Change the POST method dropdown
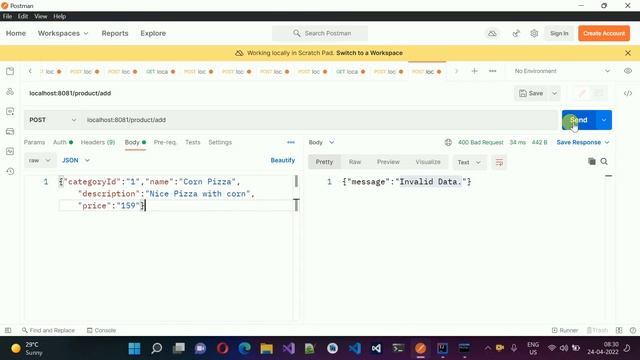 [52, 120]
